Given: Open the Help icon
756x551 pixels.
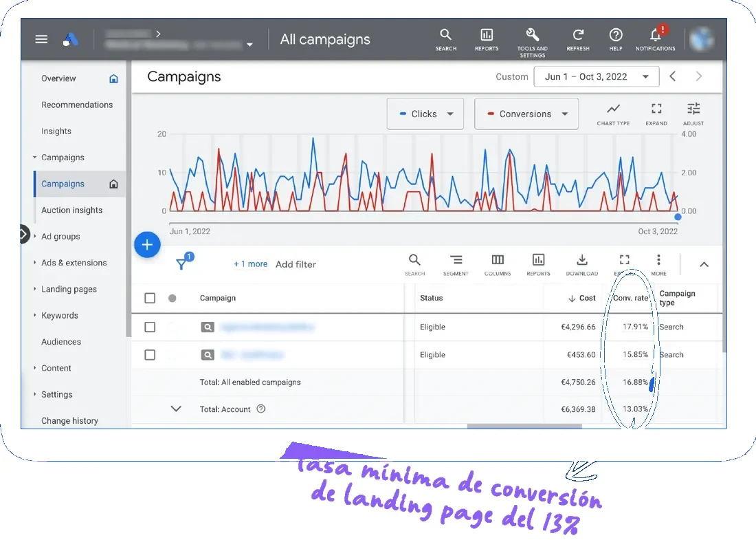Looking at the screenshot, I should click(x=616, y=40).
